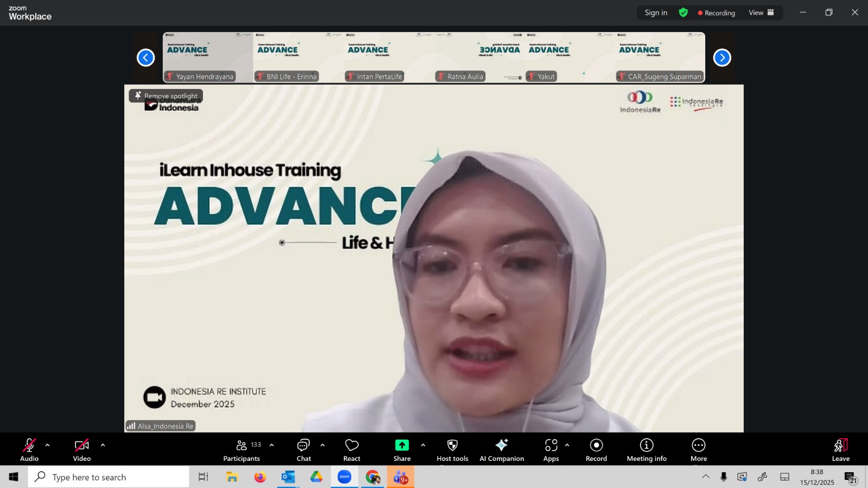
Task: Click the green Share screen icon
Action: pos(401,445)
